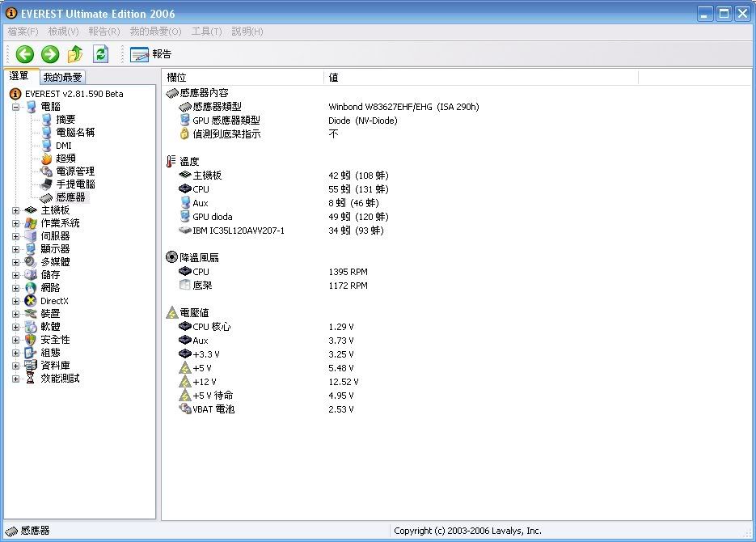Click the 超頻 flame icon

click(46, 159)
